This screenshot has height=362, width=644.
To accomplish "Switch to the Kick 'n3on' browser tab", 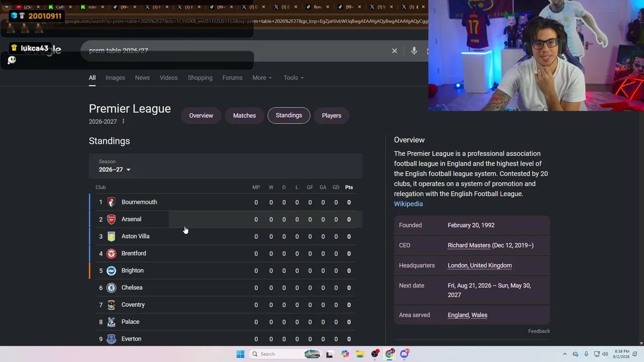I will (93, 7).
